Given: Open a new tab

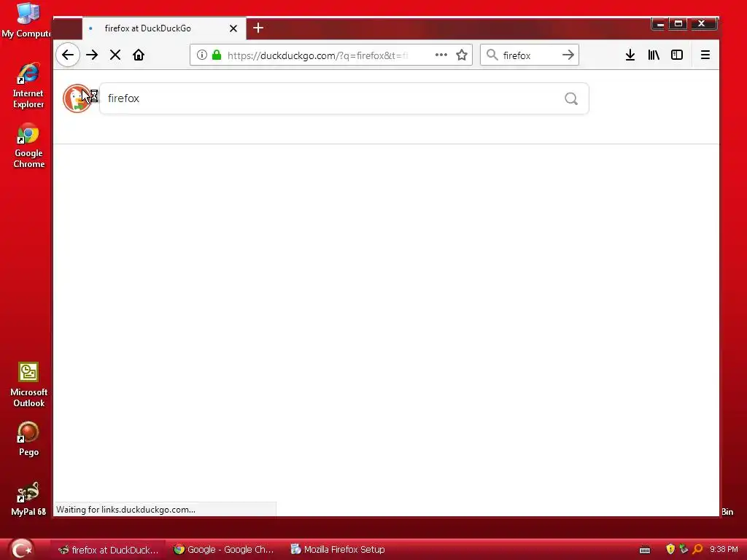Looking at the screenshot, I should 258,28.
